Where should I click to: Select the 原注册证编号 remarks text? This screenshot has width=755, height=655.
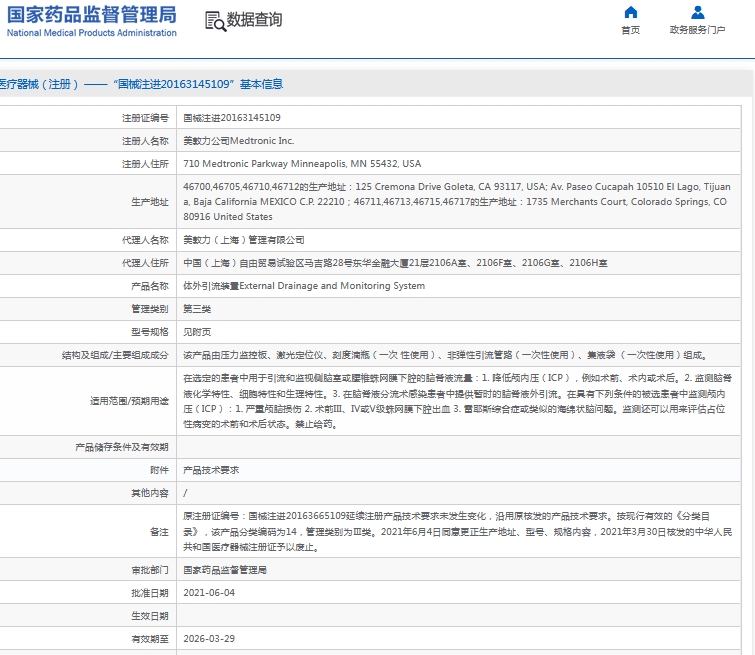click(457, 532)
